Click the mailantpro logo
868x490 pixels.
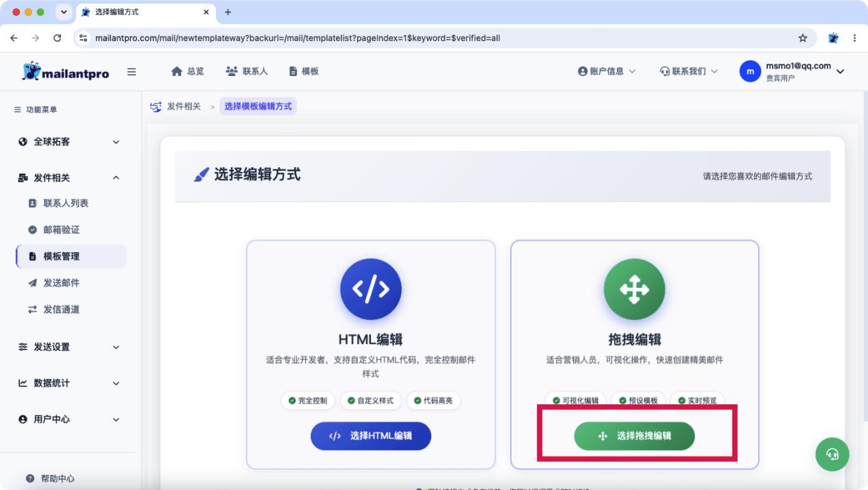(65, 71)
